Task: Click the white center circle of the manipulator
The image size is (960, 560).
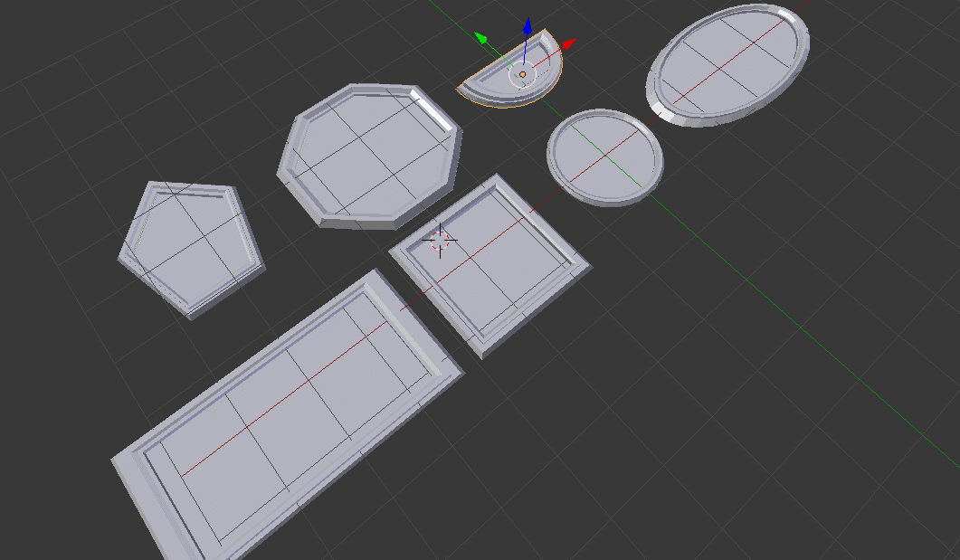Action: [522, 75]
